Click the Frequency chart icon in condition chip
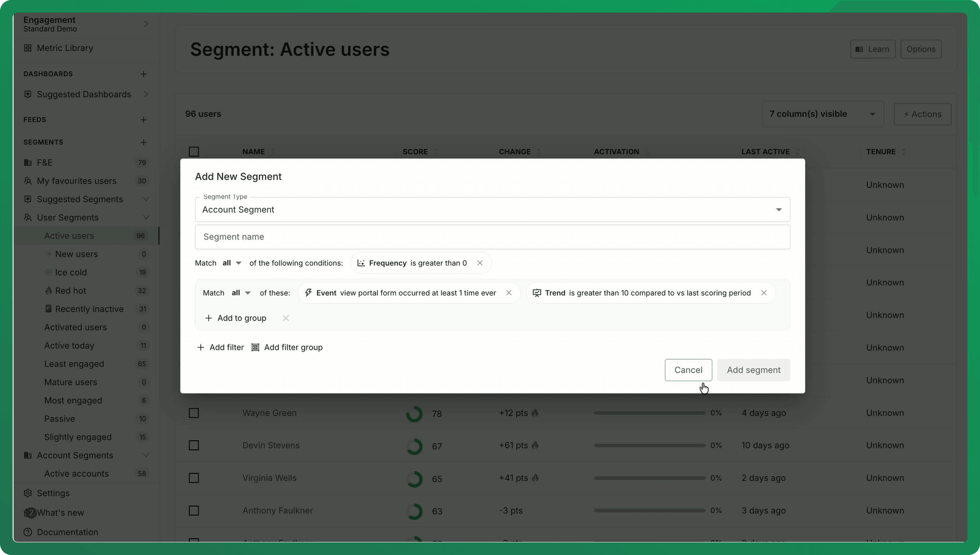This screenshot has height=555, width=980. click(x=361, y=263)
